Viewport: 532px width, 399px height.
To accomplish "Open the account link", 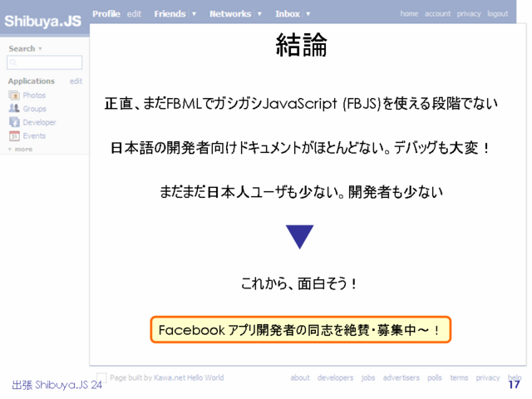I will [438, 13].
